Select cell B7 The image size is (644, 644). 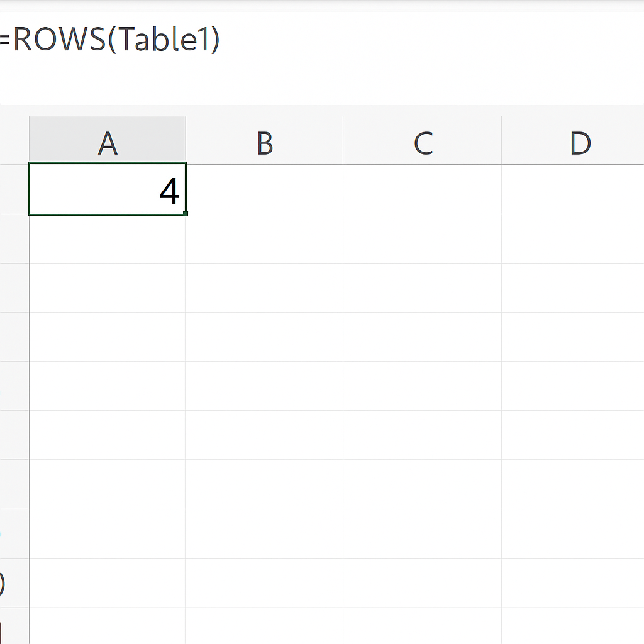point(265,484)
